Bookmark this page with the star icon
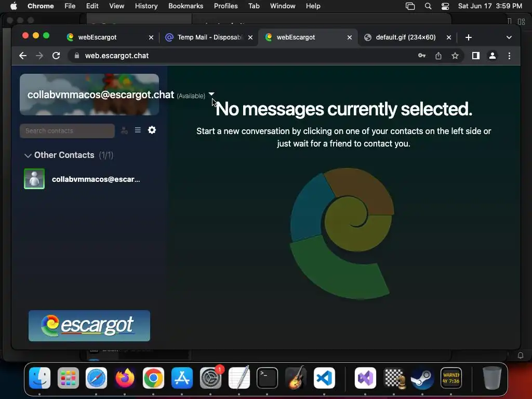This screenshot has height=399, width=532. tap(455, 56)
